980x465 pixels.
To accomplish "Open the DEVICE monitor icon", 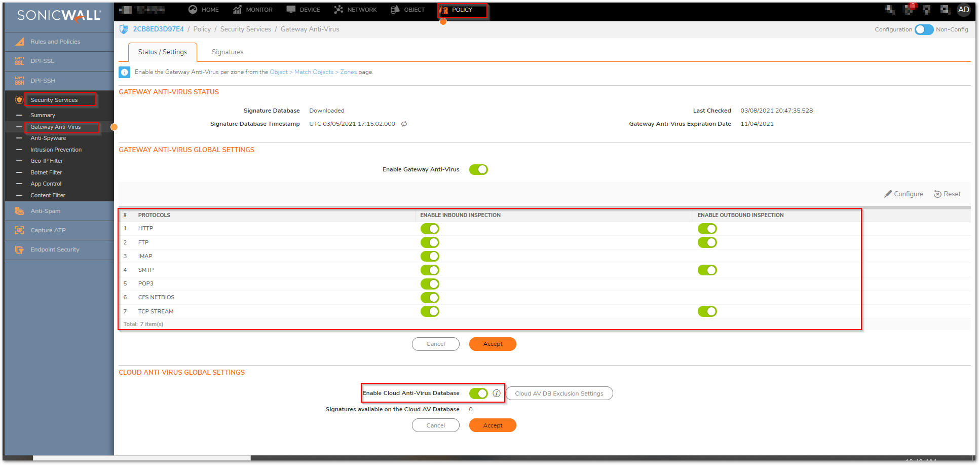I will point(291,10).
